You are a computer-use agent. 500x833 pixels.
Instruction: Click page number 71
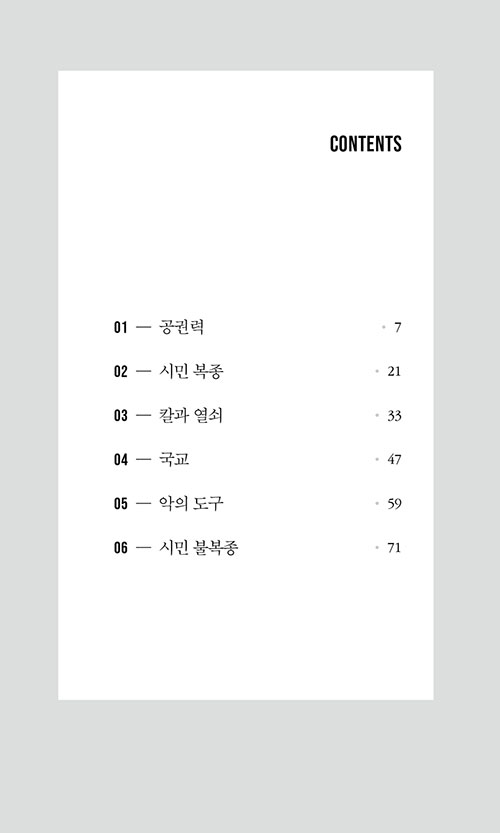[x=394, y=548]
